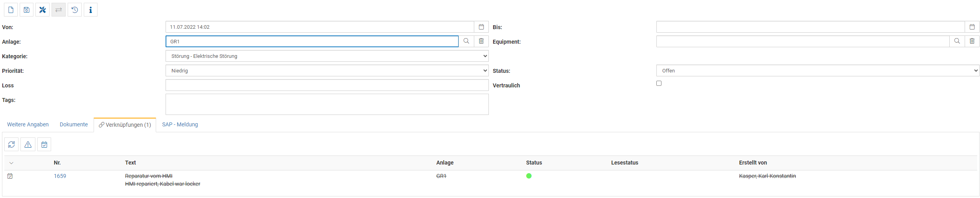The height and width of the screenshot is (198, 980).
Task: Open the history clock icon
Action: pos(75,10)
